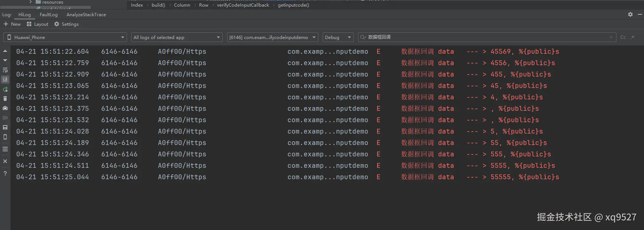Open log format sliders icon in sidebar
The width and height of the screenshot is (644, 230).
tap(5, 149)
